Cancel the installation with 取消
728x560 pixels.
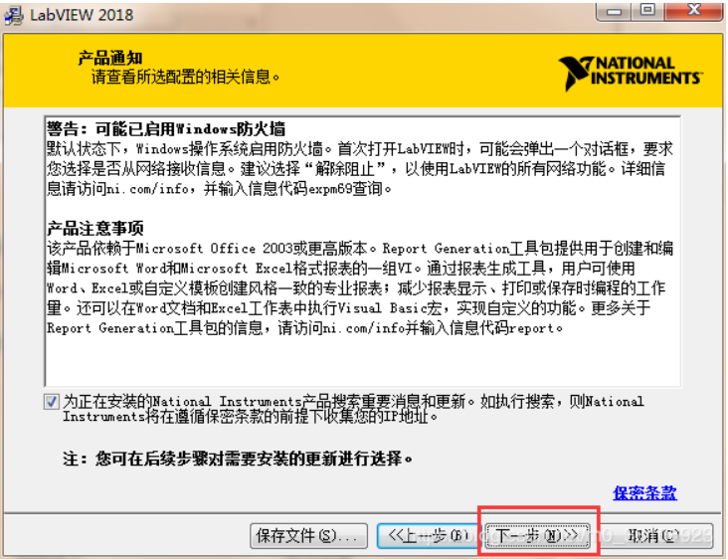pyautogui.click(x=654, y=536)
